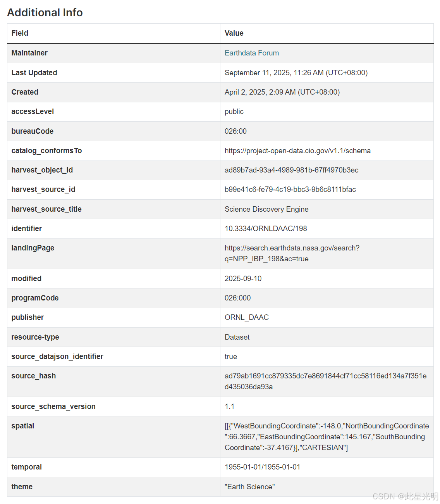Open the Earthdata Forum maintainer link

(x=251, y=53)
